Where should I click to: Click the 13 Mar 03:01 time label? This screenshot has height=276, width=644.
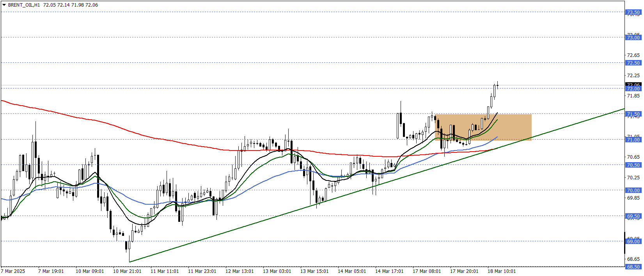pyautogui.click(x=277, y=271)
